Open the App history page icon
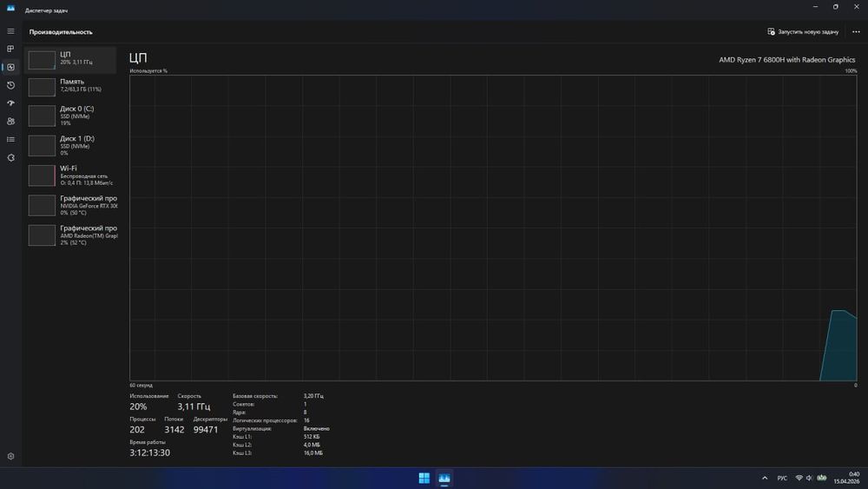Screen dimensions: 868x489 10,85
